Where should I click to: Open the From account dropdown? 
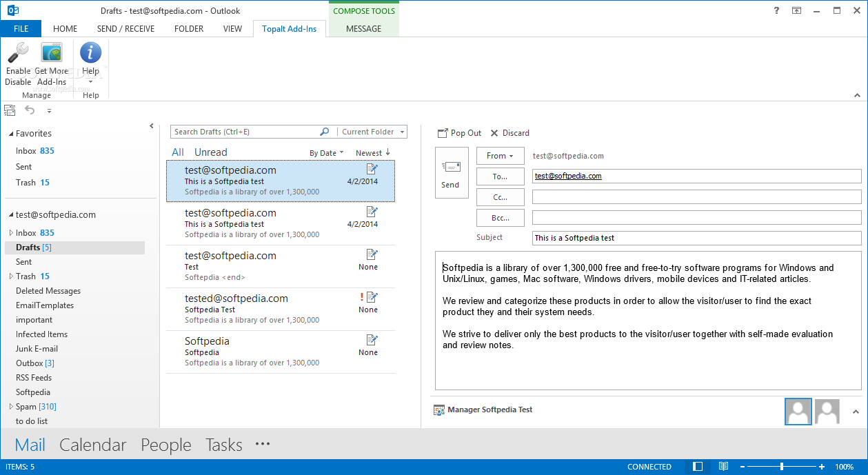pos(501,156)
